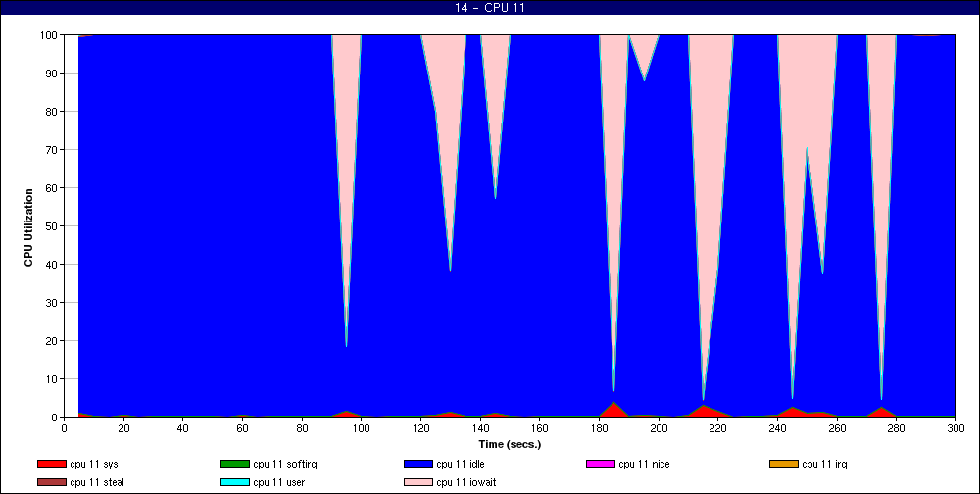Click the 10 tick label on y-axis
Image resolution: width=980 pixels, height=494 pixels.
pyautogui.click(x=52, y=379)
